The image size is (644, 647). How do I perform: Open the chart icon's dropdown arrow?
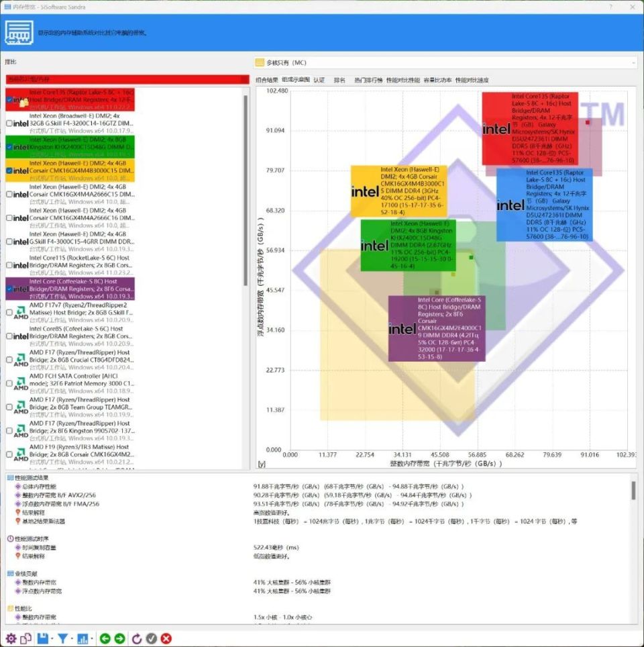[91, 639]
